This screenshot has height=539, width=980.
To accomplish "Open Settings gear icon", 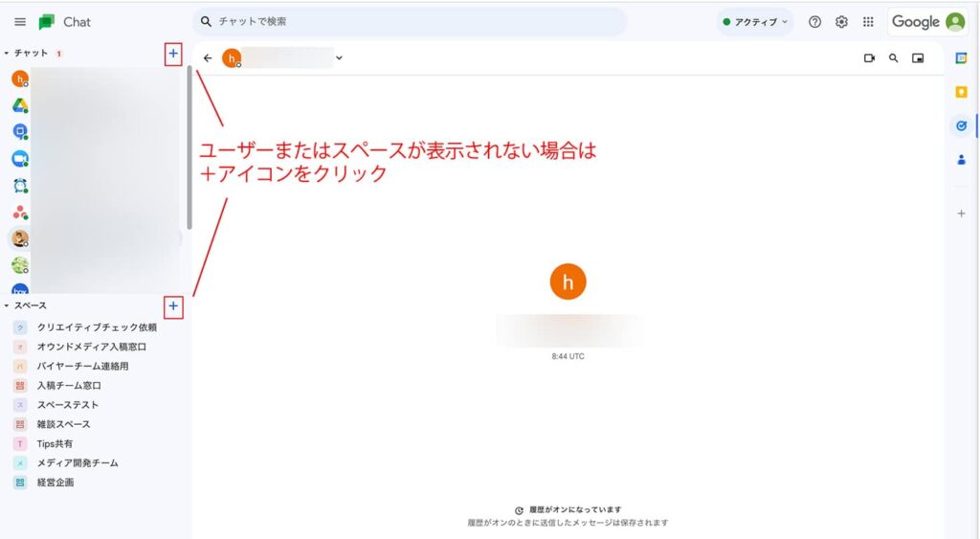I will pos(841,22).
